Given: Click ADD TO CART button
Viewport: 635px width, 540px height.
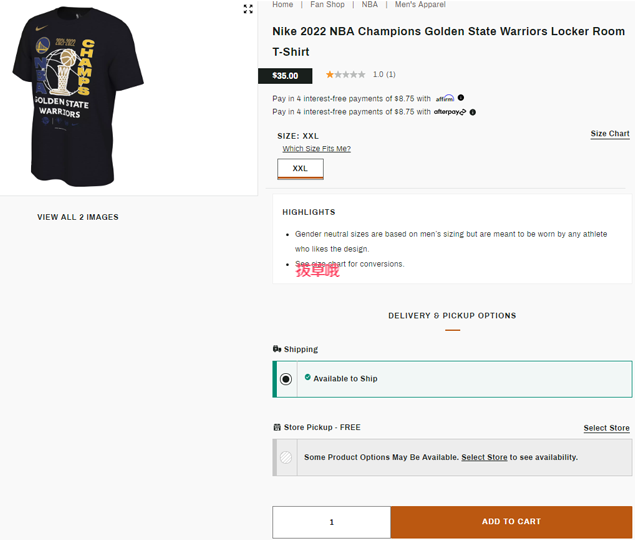Looking at the screenshot, I should [x=511, y=522].
